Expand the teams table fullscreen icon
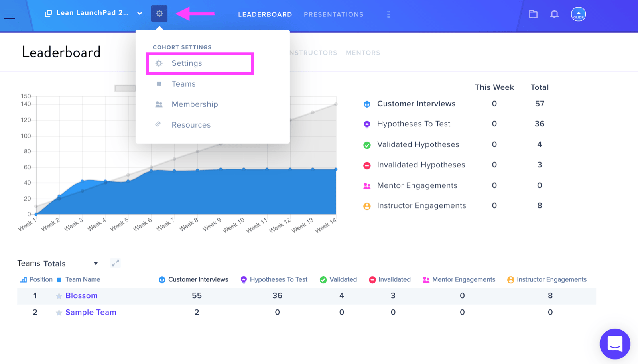Screen dimensions: 638x364 click(116, 263)
